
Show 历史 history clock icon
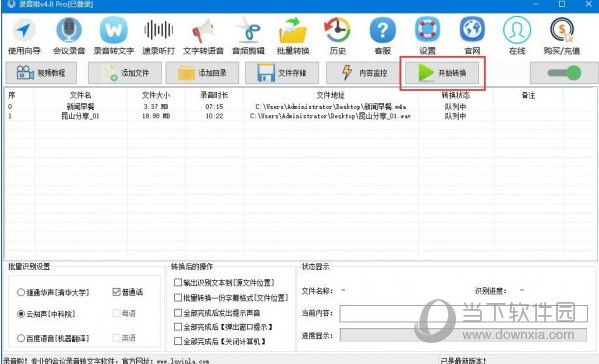click(337, 36)
